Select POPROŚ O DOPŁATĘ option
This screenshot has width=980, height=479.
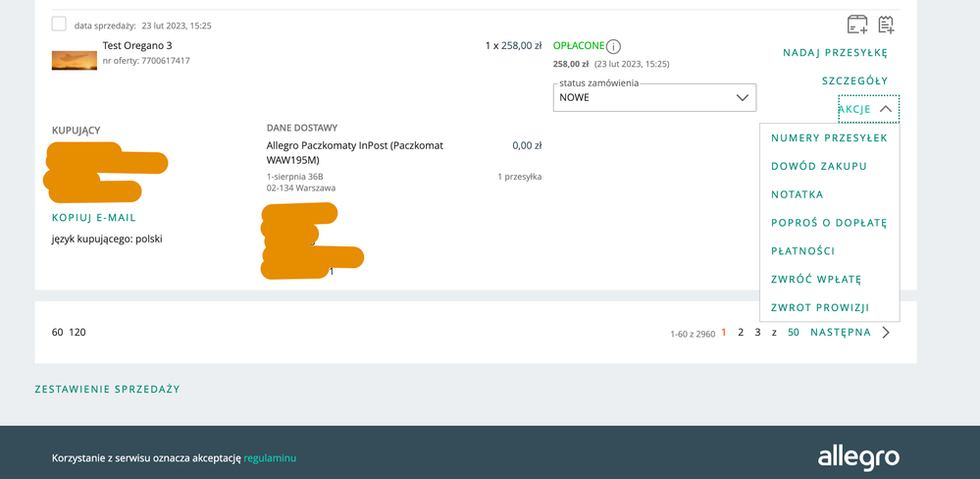(829, 223)
